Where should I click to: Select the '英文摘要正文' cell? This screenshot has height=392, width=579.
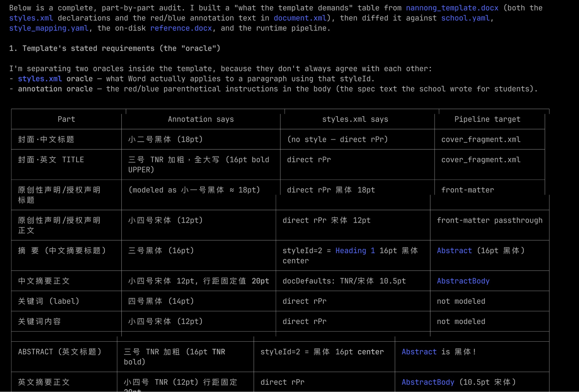pos(64,382)
